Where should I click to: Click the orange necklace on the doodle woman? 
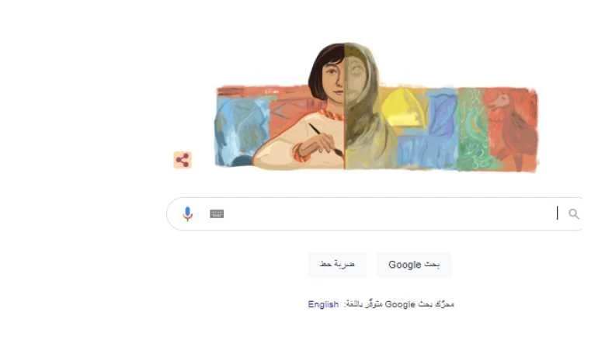pos(332,114)
